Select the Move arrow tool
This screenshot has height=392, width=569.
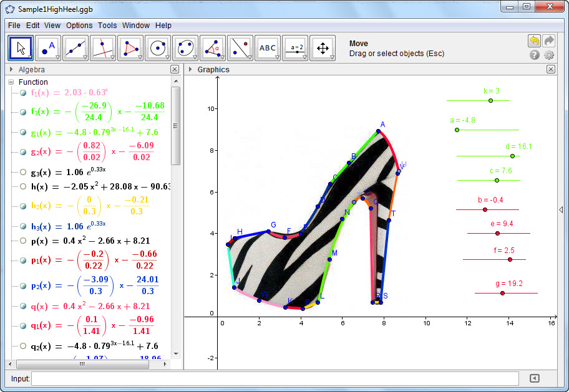(x=21, y=48)
